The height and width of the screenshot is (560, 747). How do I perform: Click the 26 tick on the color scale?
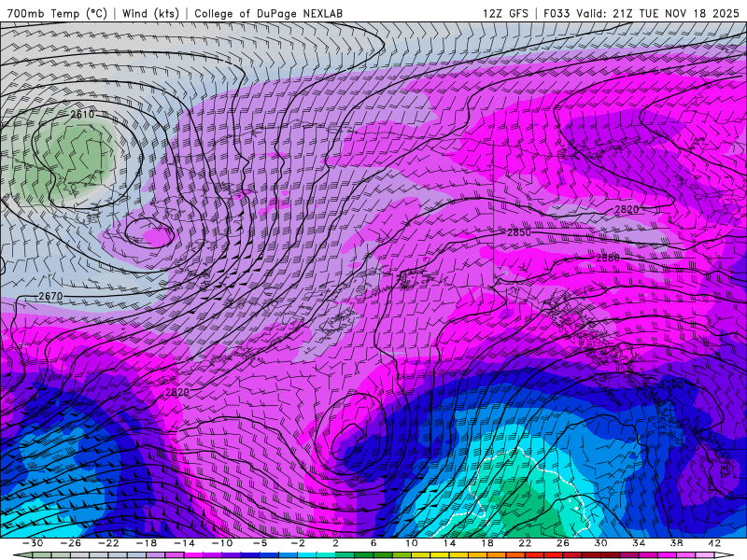click(563, 543)
